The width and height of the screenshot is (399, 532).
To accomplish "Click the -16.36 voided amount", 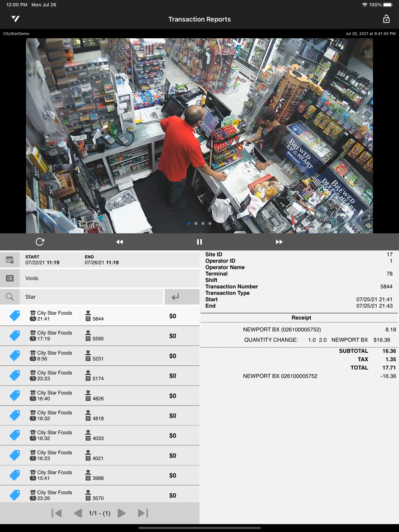I will [388, 376].
